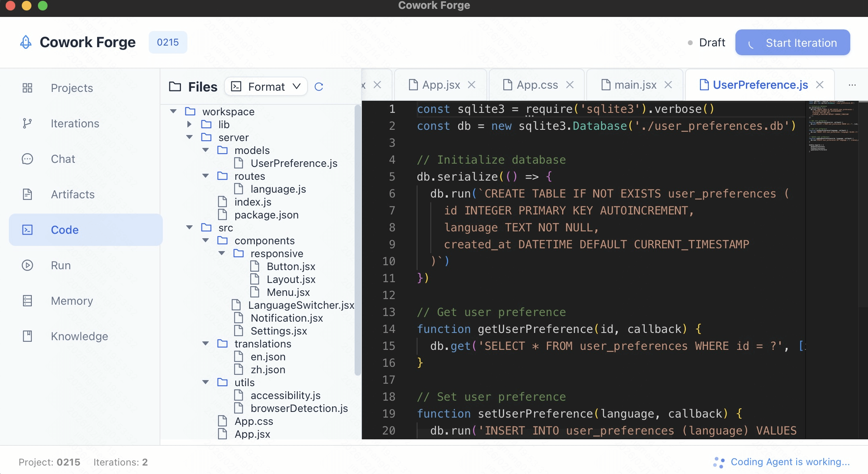Click the 0215 project badge
This screenshot has height=474, width=868.
click(x=168, y=42)
